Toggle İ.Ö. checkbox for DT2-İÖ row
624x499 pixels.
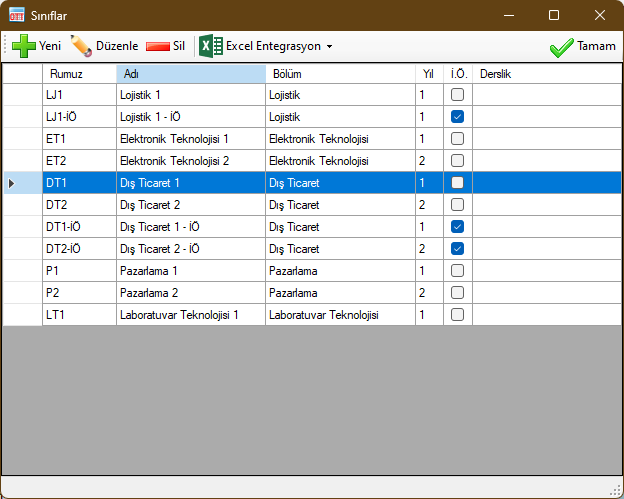tap(457, 249)
